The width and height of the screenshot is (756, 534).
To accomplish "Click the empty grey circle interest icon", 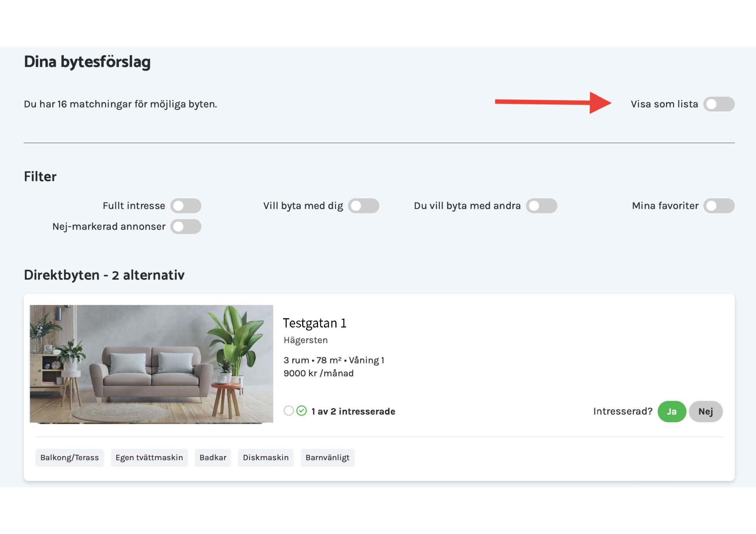I will pos(288,411).
